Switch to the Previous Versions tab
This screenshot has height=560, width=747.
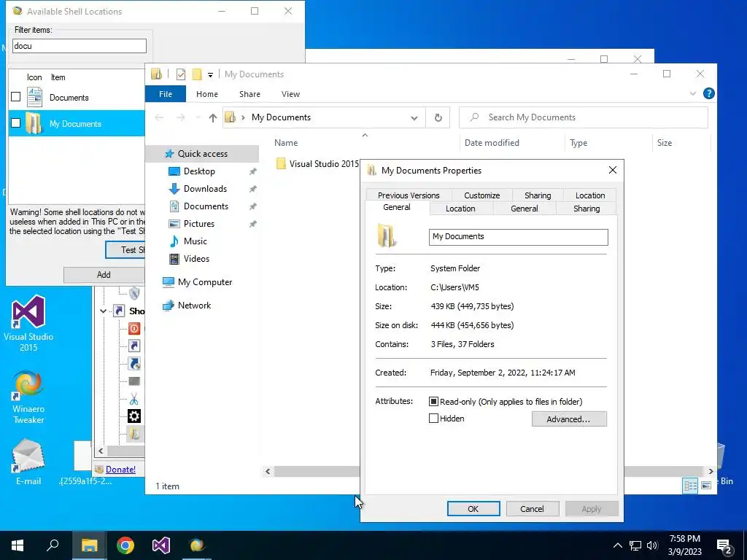[x=409, y=195]
